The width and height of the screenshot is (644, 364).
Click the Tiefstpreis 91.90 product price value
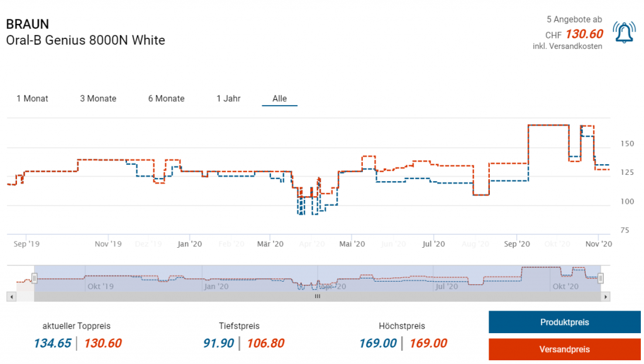pos(218,343)
